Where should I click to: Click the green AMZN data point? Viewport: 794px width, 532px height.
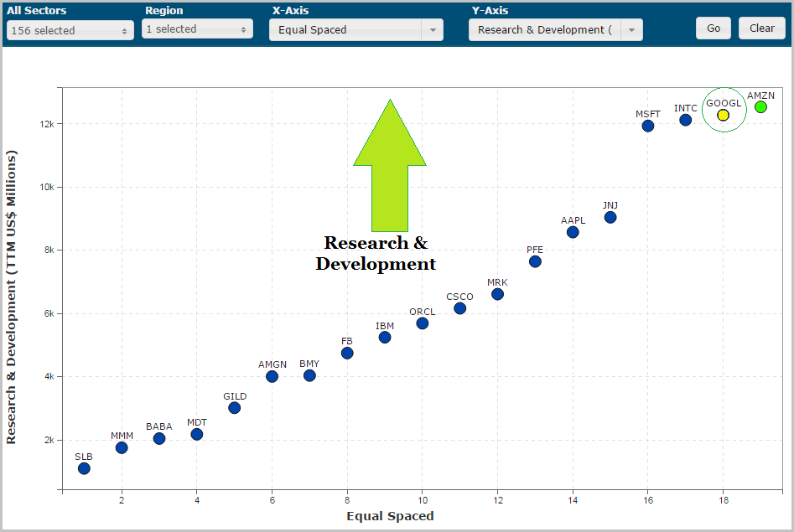760,106
